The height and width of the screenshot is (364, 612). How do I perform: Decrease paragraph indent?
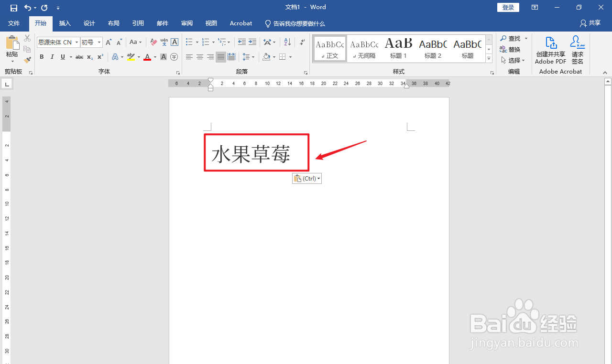point(242,42)
